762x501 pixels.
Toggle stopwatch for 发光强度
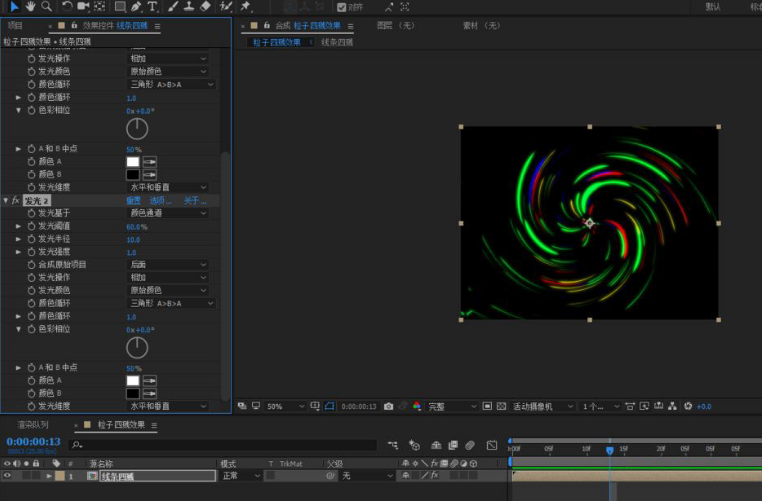32,252
